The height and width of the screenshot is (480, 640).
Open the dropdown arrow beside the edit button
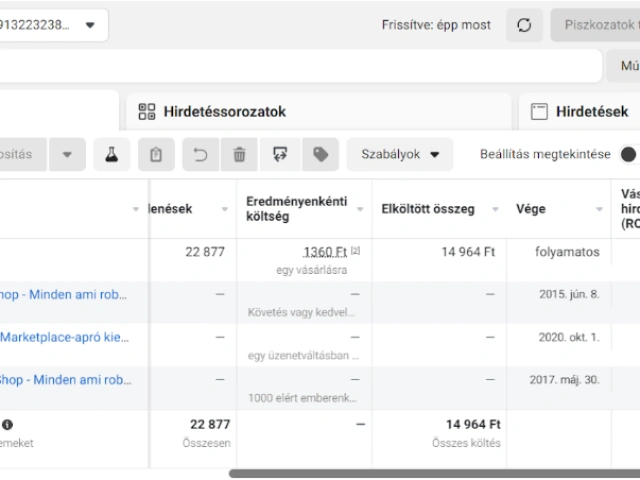pyautogui.click(x=67, y=155)
